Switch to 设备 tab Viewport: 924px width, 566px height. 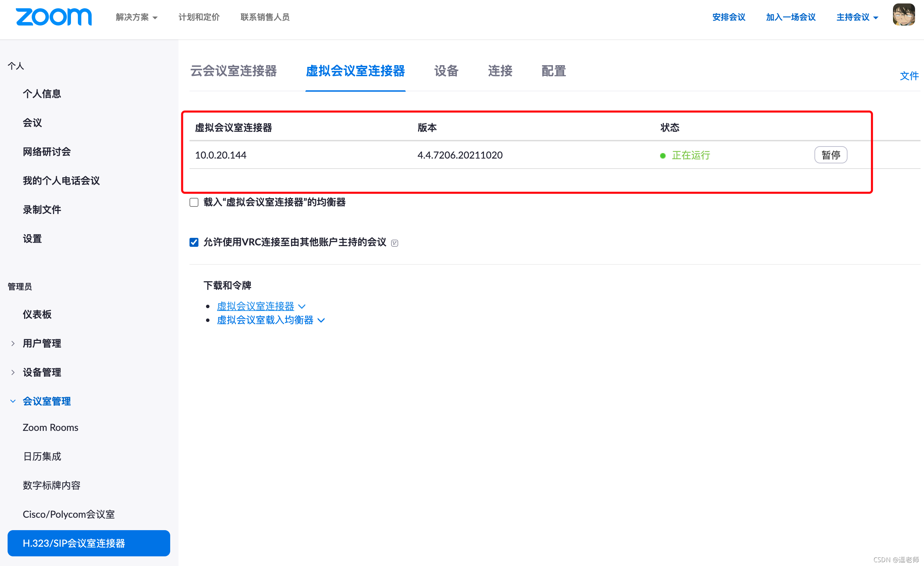tap(446, 71)
